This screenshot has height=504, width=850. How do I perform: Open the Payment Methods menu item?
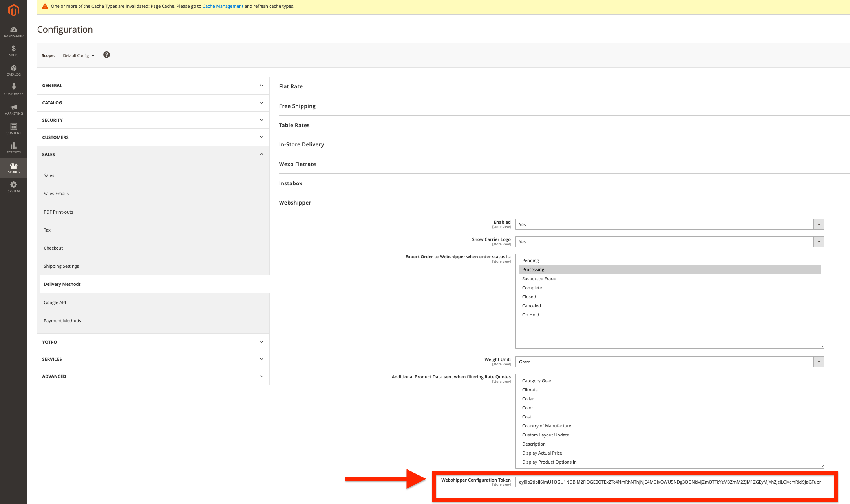[62, 321]
